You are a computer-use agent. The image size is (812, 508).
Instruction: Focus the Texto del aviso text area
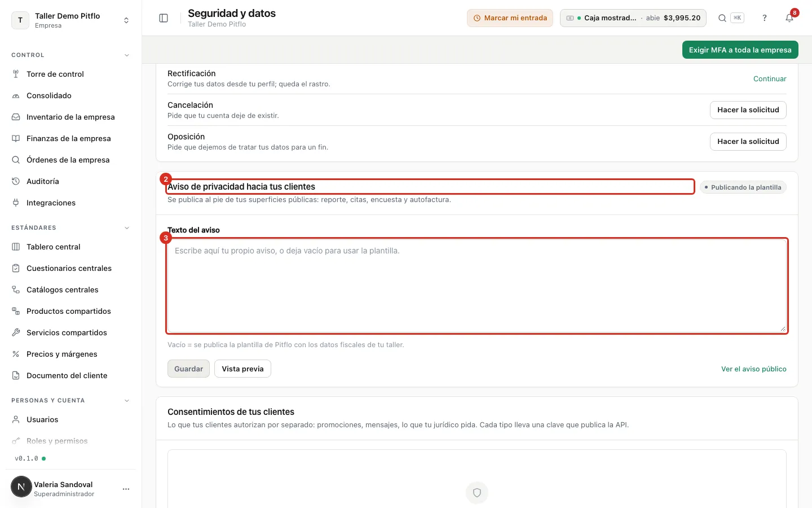tap(477, 286)
